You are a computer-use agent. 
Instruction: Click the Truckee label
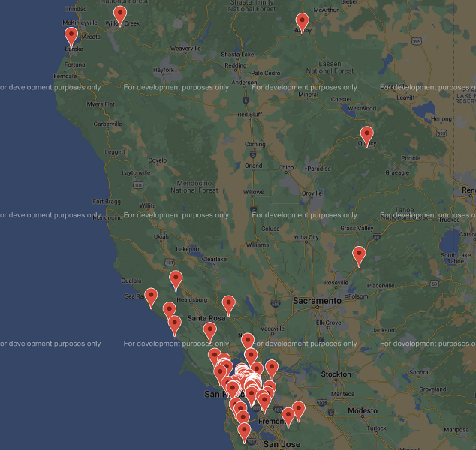[x=449, y=220]
